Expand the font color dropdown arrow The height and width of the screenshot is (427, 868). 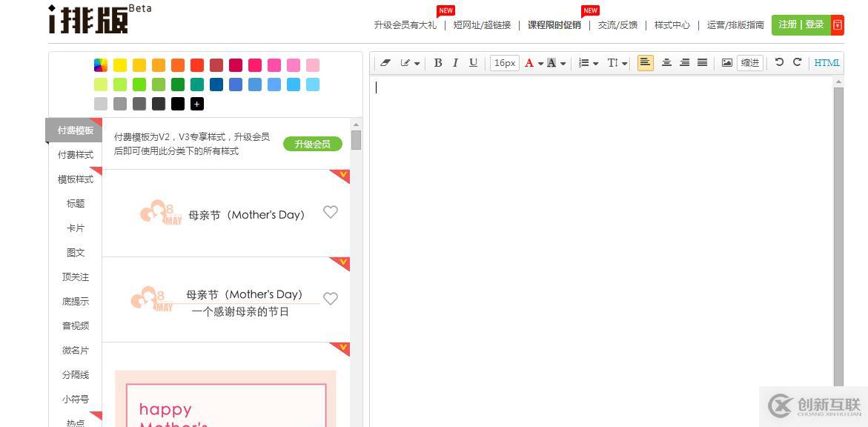[x=541, y=64]
